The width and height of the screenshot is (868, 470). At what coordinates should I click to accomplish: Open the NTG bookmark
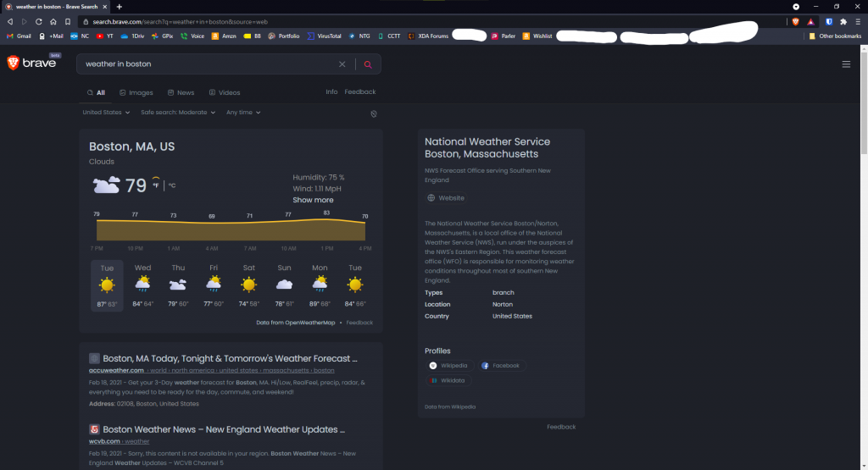point(359,36)
